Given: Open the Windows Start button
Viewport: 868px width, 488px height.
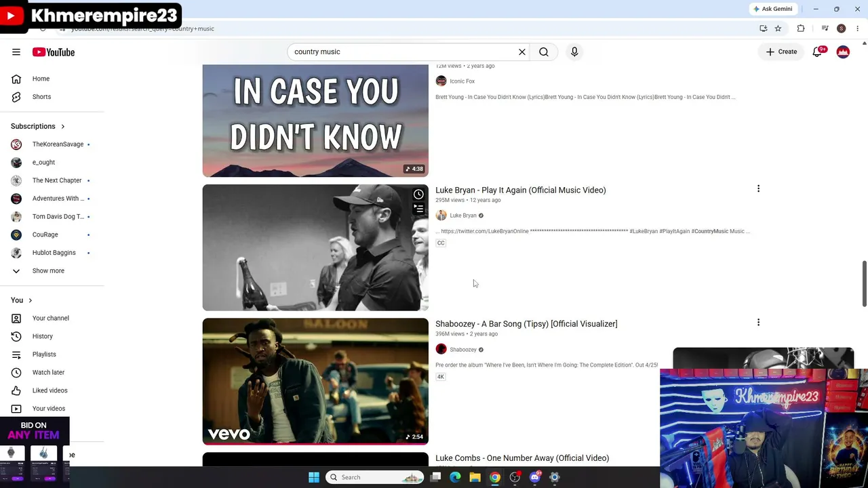Looking at the screenshot, I should click(314, 477).
